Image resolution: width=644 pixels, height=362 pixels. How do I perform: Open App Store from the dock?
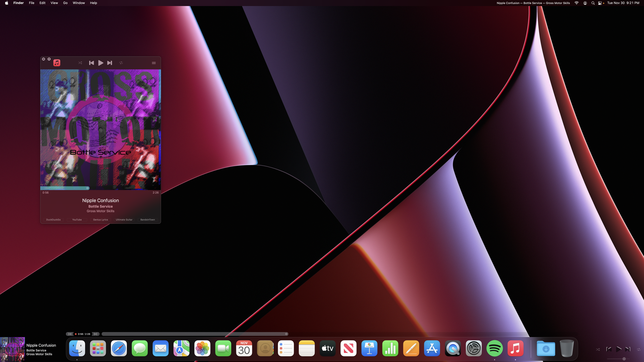[x=432, y=348]
